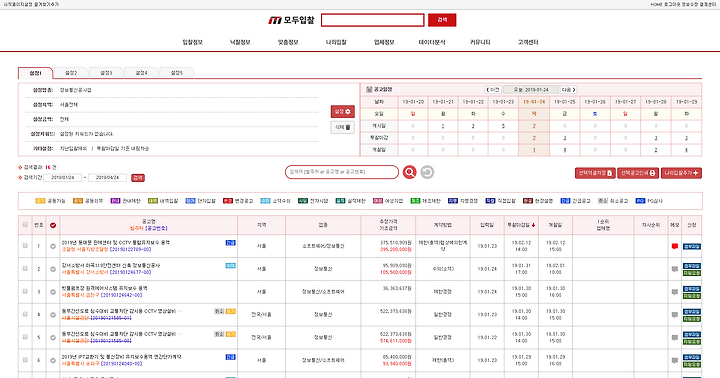
Task: Click the 모두입찰 logo
Action: (292, 20)
